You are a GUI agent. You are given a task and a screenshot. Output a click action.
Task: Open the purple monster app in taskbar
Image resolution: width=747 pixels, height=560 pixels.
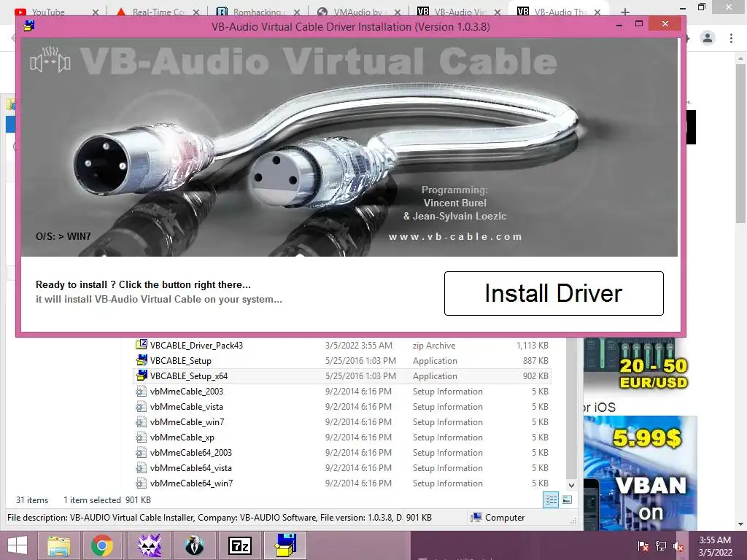[149, 545]
